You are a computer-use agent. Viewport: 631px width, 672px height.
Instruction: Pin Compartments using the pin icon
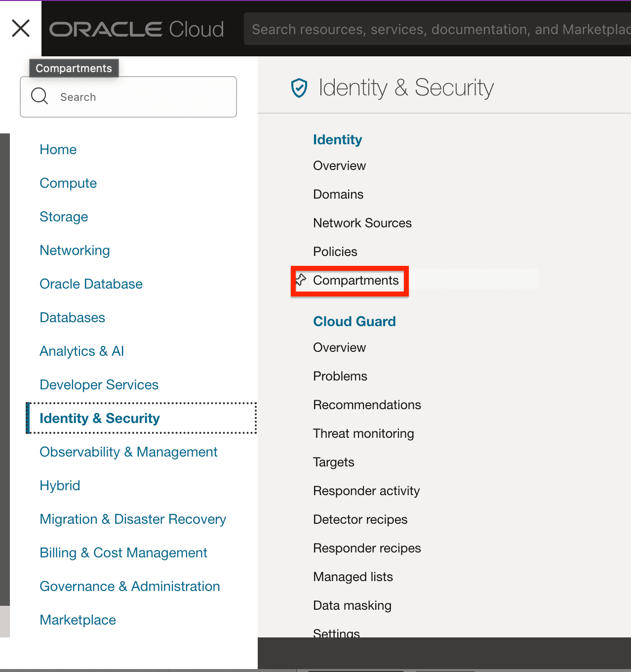[x=301, y=280]
